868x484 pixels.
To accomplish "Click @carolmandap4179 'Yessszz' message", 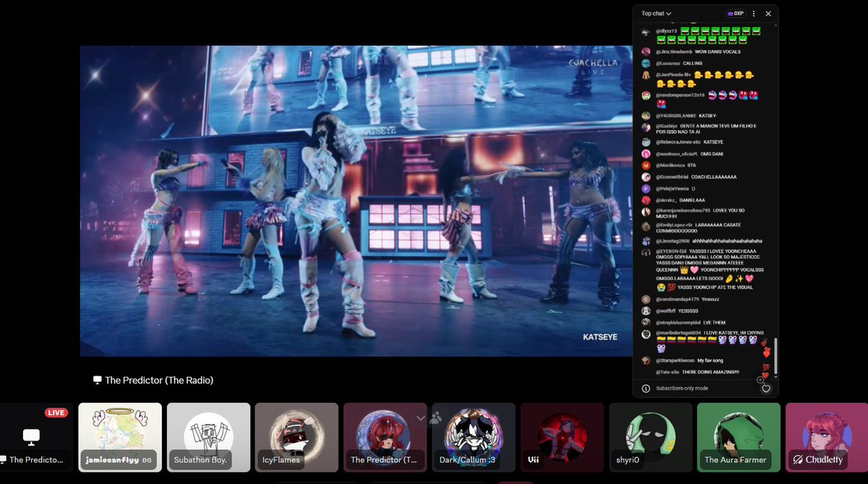I will pyautogui.click(x=681, y=299).
